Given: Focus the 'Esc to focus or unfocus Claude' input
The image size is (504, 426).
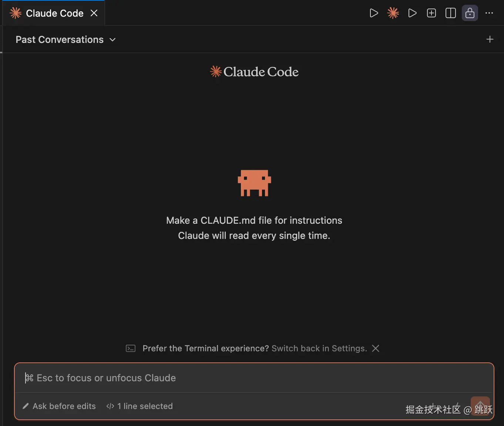Looking at the screenshot, I should pyautogui.click(x=254, y=378).
